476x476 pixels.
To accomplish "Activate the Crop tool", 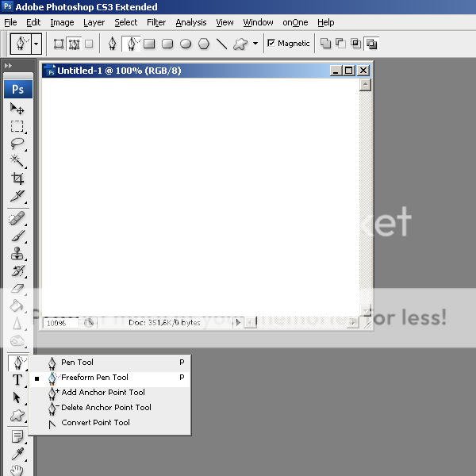I will [17, 178].
